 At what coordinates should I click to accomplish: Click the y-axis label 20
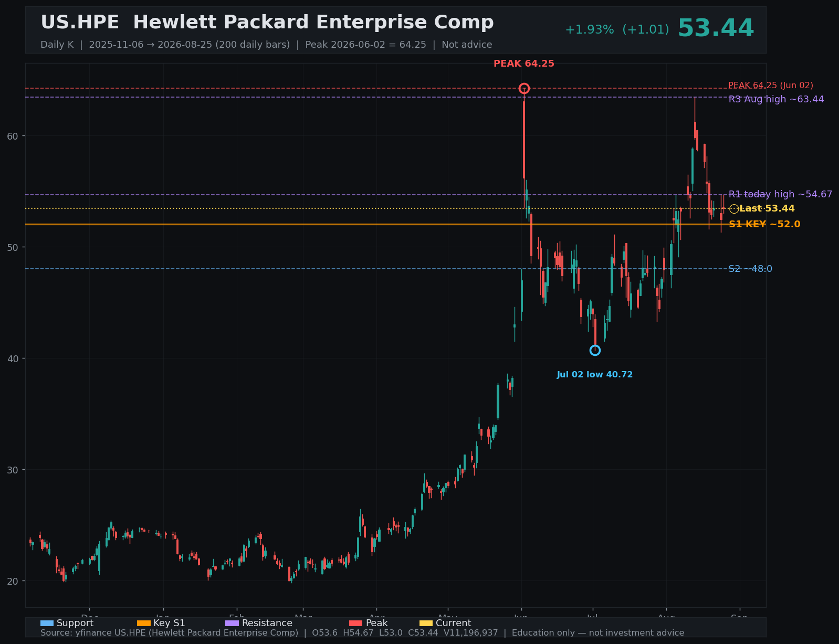(13, 581)
